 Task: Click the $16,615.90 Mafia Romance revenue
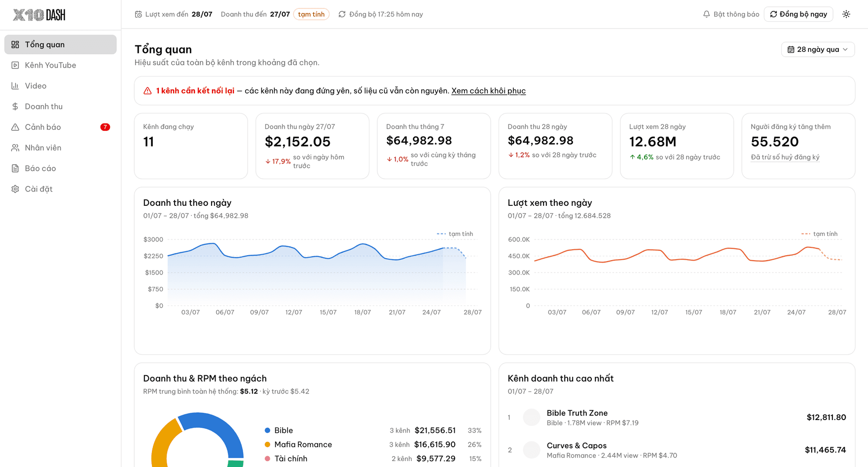tap(435, 444)
